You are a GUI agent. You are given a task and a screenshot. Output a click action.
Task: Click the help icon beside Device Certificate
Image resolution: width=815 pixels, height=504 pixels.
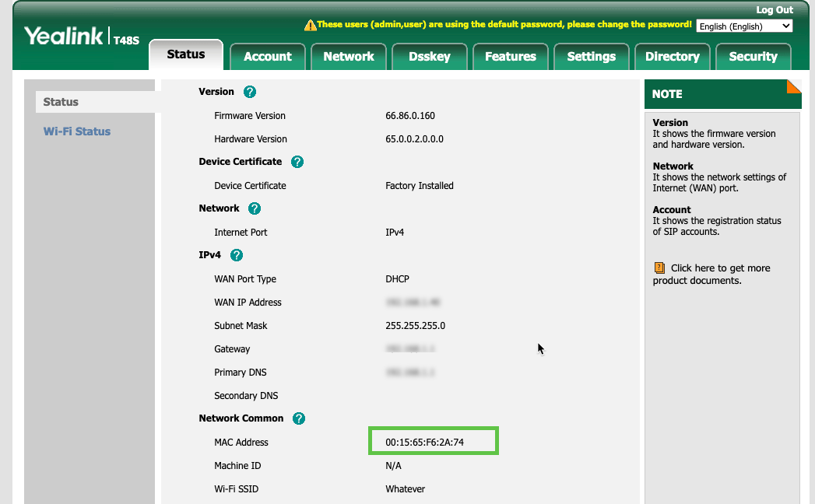tap(297, 162)
